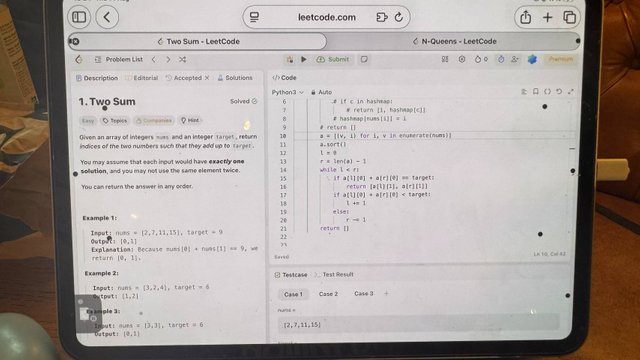Expand the Companies tag
This screenshot has height=360, width=640.
(x=154, y=120)
